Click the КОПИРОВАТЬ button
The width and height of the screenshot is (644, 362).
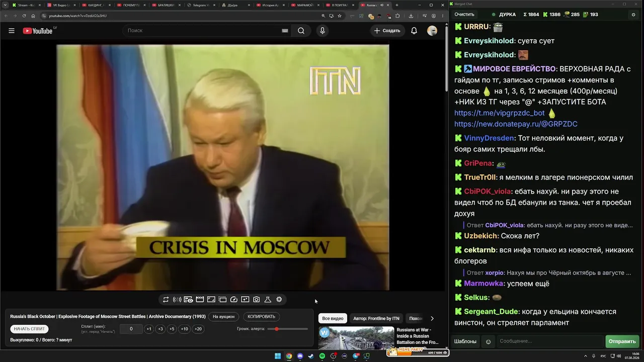(262, 317)
